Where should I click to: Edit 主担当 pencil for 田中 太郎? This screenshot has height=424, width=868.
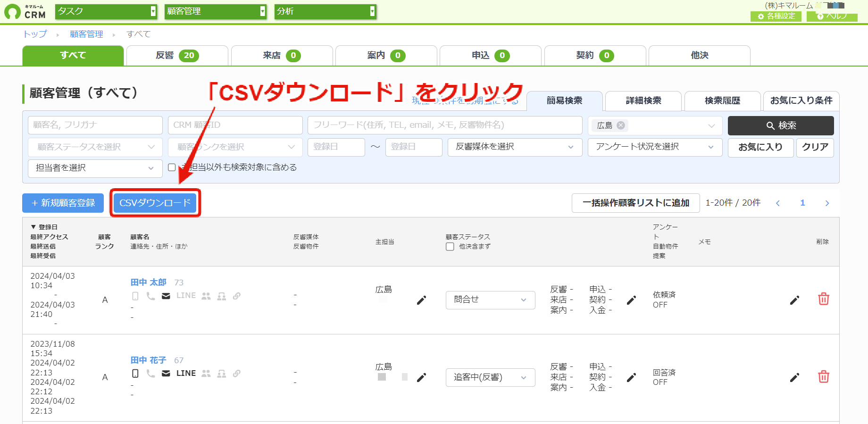tap(421, 300)
